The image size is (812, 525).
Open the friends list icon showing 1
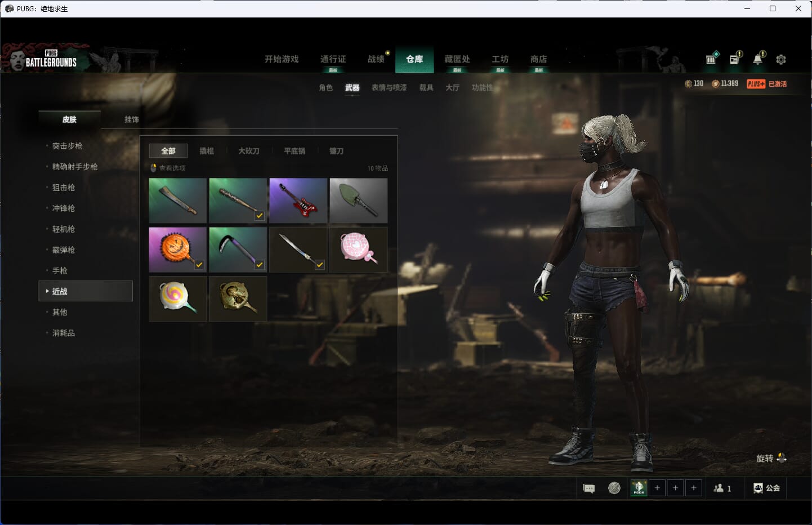point(722,488)
